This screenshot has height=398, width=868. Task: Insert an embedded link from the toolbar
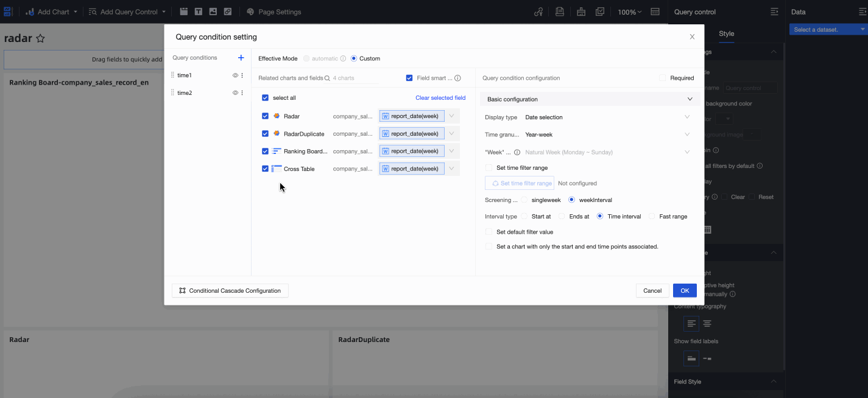tap(227, 12)
